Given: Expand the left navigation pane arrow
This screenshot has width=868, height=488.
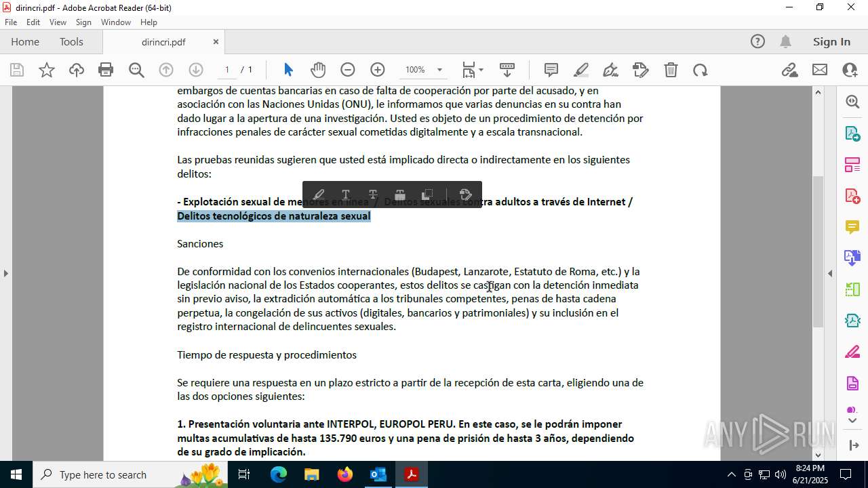Looking at the screenshot, I should (6, 273).
